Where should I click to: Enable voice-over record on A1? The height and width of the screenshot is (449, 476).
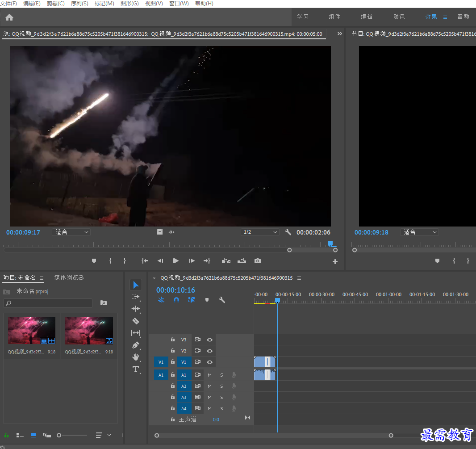click(234, 375)
